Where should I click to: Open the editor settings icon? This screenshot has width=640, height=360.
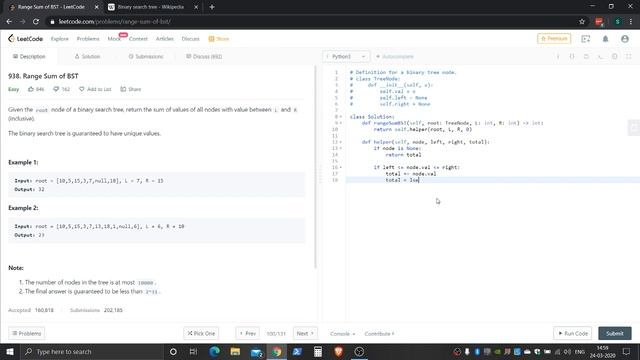(615, 56)
